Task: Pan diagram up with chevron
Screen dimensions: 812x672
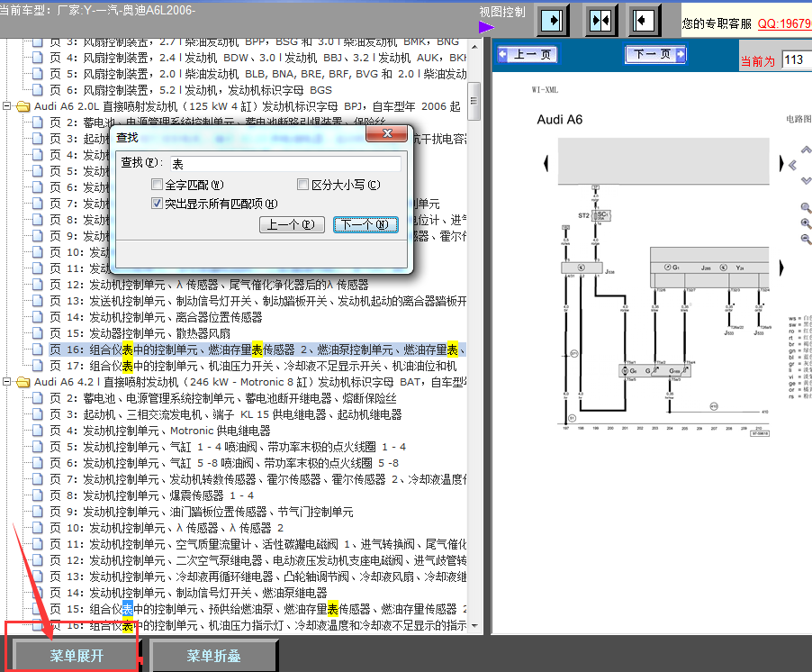Action: point(806,150)
